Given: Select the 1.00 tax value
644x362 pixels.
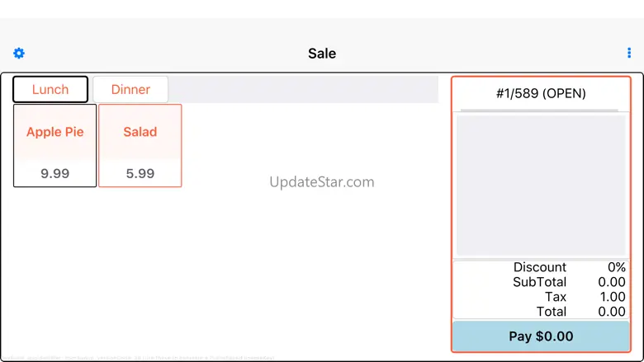Looking at the screenshot, I should pos(612,297).
